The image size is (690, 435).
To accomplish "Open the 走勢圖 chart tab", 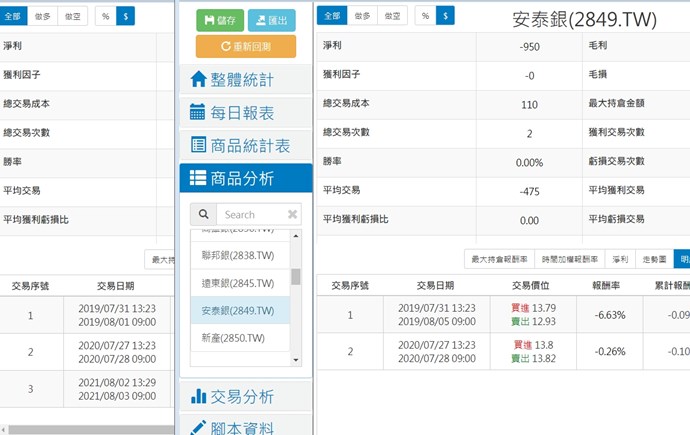I will click(x=654, y=260).
